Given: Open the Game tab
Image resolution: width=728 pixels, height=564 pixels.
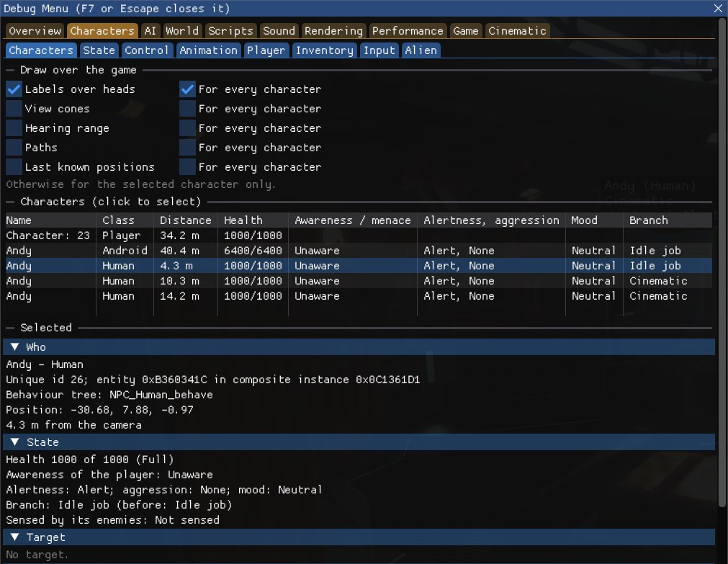Looking at the screenshot, I should click(465, 31).
